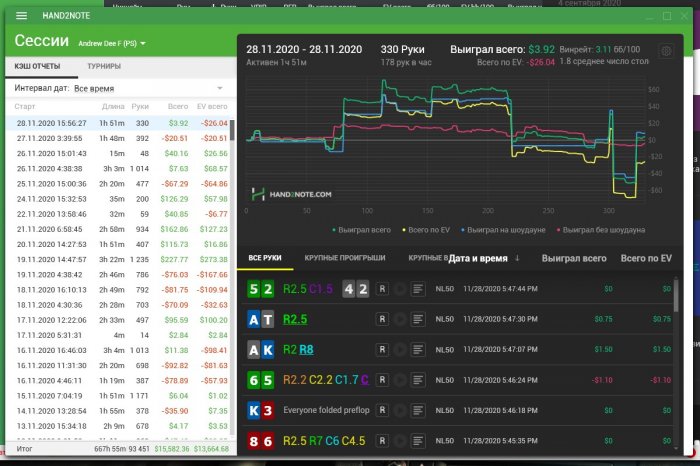This screenshot has width=700, height=466.
Task: Play the K3 hand with play icon
Action: point(400,410)
